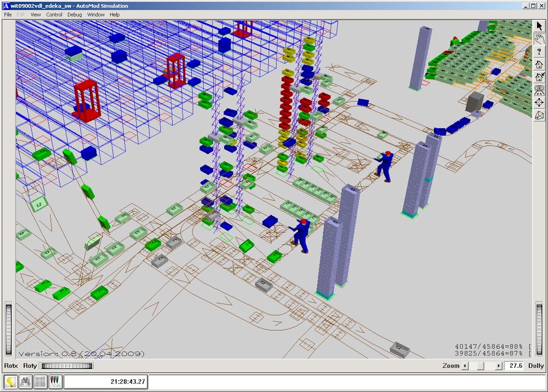This screenshot has height=392, width=548.
Task: Toggle the light bulb icon
Action: (x=10, y=382)
